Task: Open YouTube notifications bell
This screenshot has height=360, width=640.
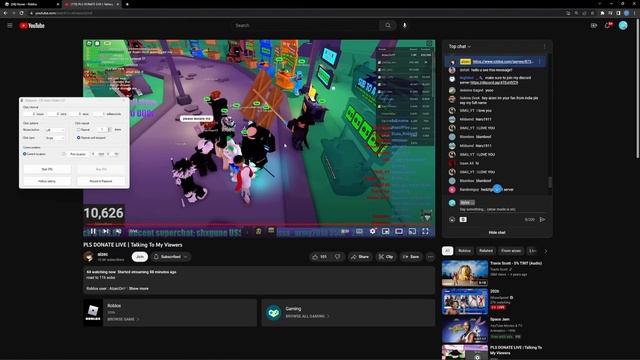Action: tap(608, 25)
